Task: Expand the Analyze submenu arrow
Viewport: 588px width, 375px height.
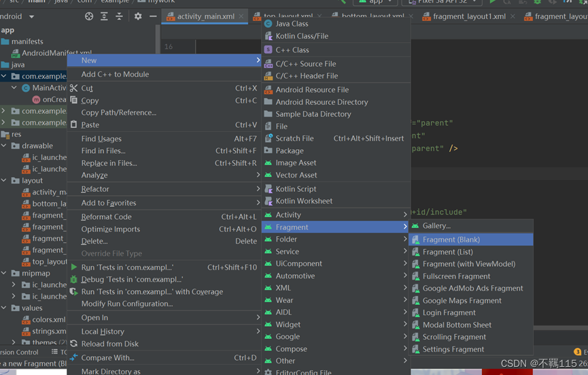Action: coord(258,175)
